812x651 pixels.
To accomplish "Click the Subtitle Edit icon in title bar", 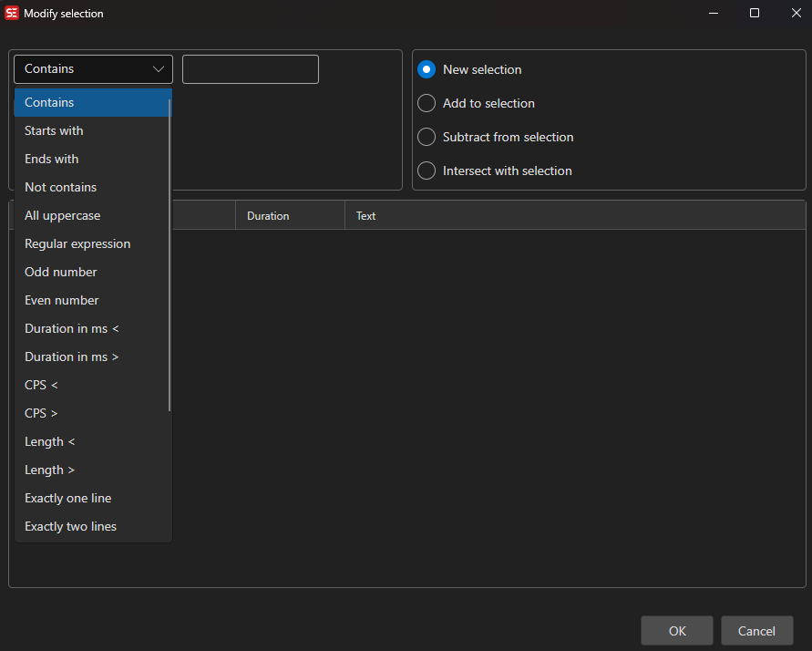I will tap(12, 13).
